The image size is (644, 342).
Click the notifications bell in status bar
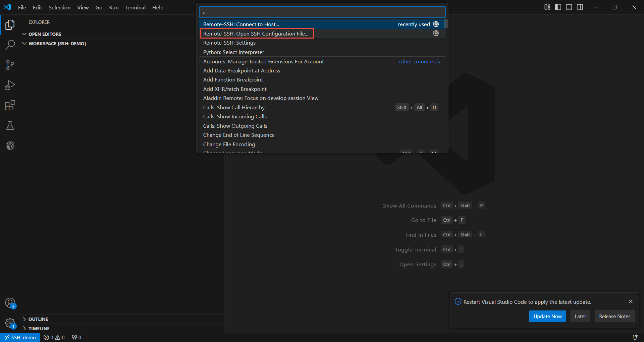click(635, 337)
